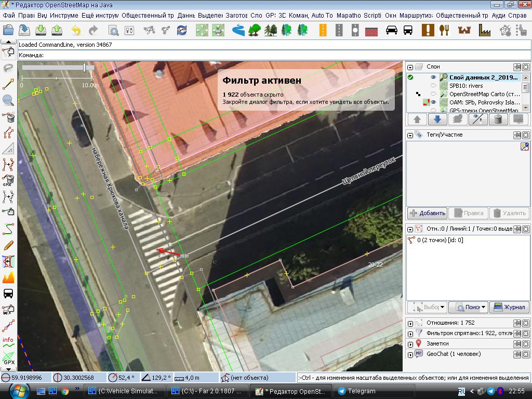Open the Scripti menu

pyautogui.click(x=372, y=15)
